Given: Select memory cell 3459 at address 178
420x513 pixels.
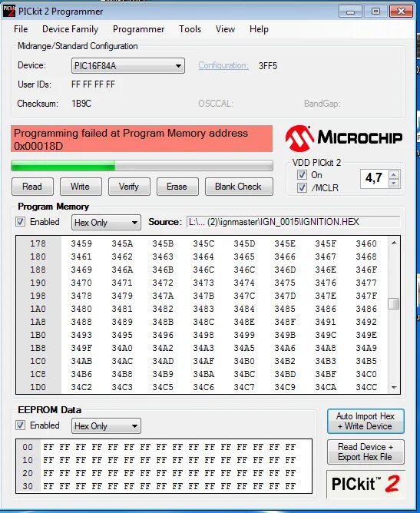Looking at the screenshot, I should [81, 243].
